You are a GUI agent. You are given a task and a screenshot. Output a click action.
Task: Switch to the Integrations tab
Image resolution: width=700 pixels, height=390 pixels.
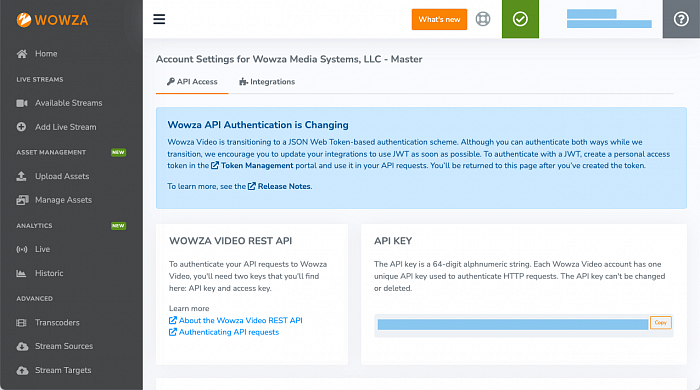point(267,82)
